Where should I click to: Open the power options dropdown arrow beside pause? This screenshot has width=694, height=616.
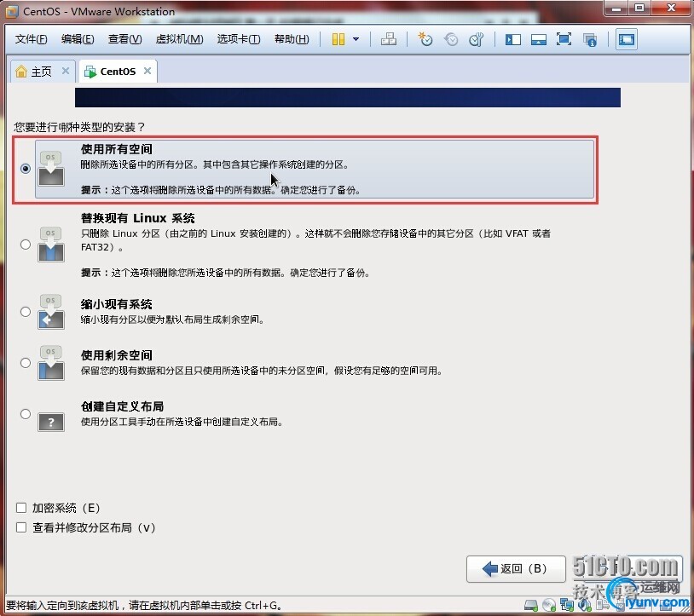click(x=356, y=39)
